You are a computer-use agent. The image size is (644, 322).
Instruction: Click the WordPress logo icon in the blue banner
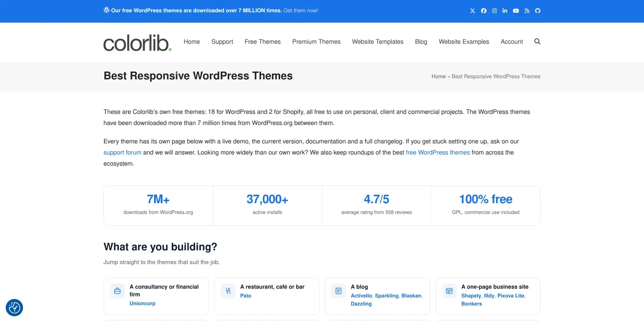(107, 10)
